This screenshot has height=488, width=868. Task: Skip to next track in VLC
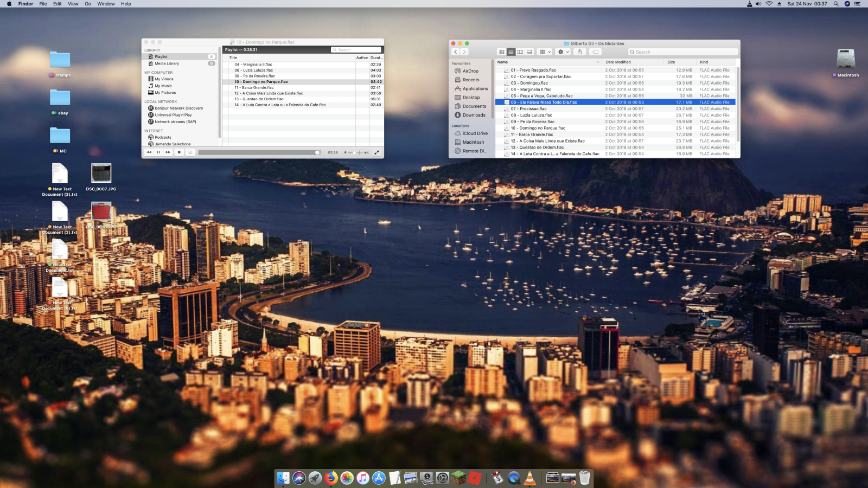click(x=168, y=152)
